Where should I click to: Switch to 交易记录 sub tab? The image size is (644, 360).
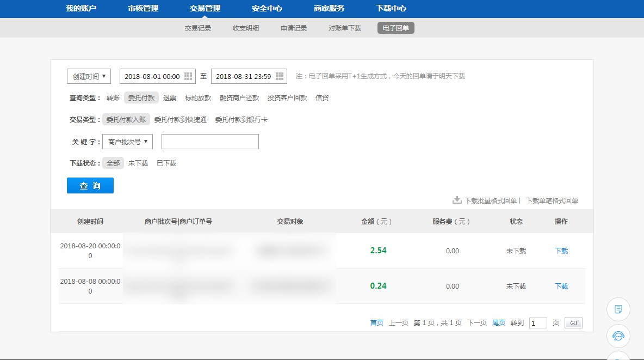pyautogui.click(x=198, y=28)
